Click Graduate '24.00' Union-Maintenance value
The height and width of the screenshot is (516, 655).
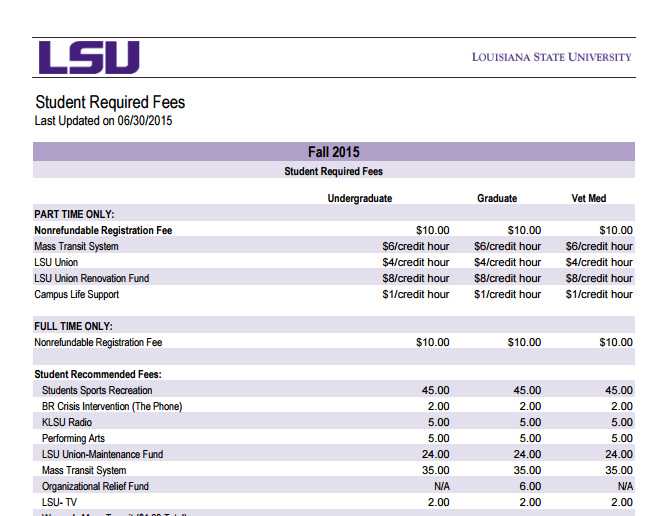(527, 454)
